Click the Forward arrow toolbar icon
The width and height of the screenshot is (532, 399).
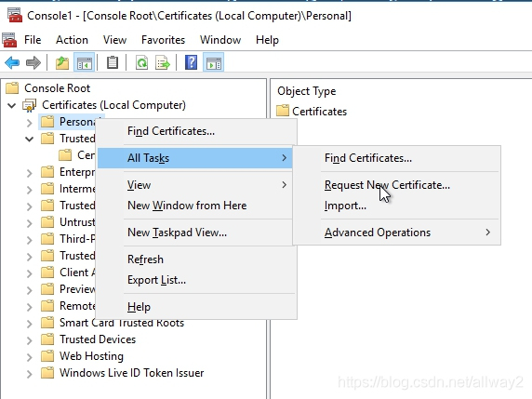point(33,62)
